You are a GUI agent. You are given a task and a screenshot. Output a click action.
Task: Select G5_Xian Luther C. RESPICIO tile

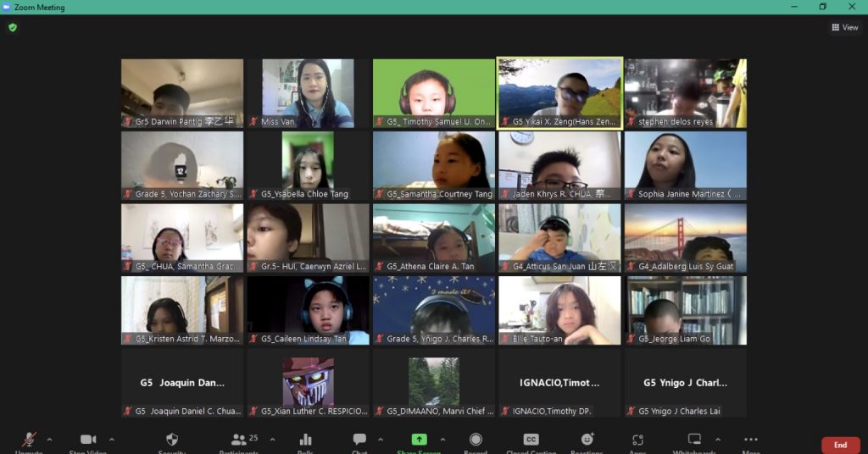pyautogui.click(x=308, y=383)
